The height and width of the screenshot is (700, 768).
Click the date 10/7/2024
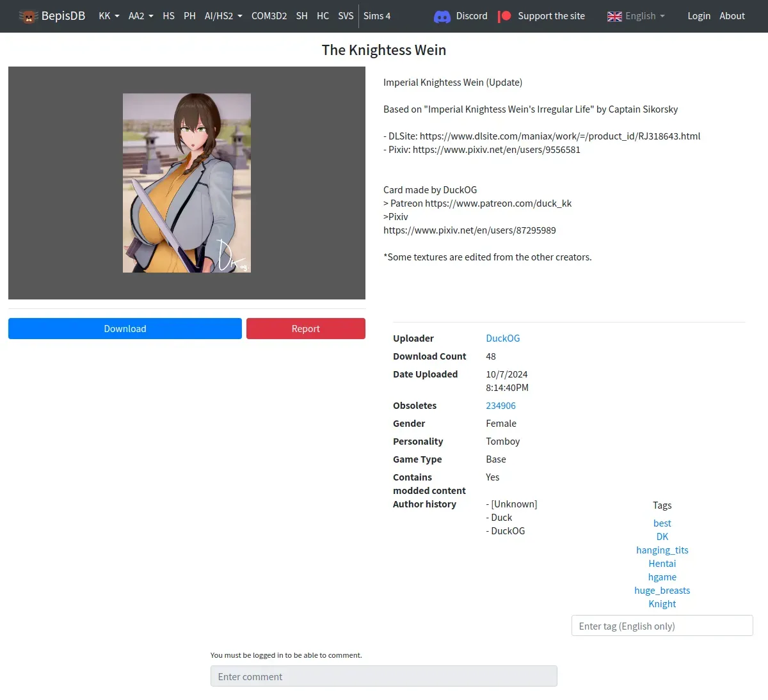pyautogui.click(x=507, y=374)
